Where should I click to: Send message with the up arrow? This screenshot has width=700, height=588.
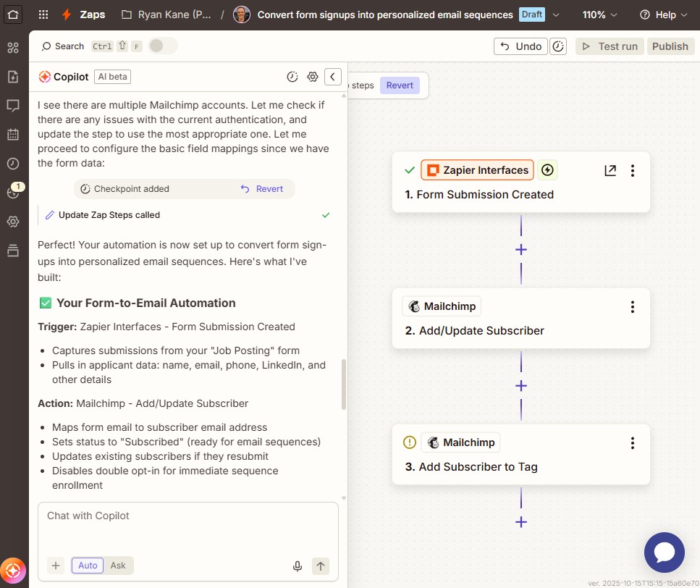pos(321,566)
